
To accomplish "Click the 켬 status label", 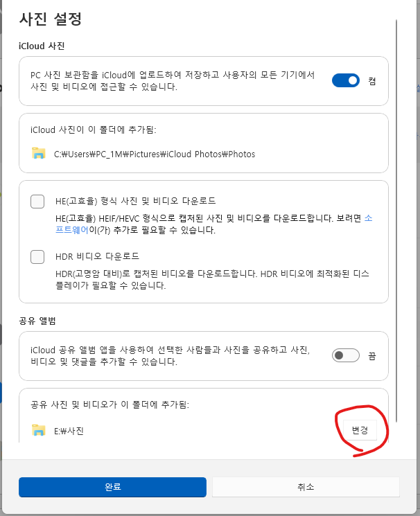I will coord(372,81).
